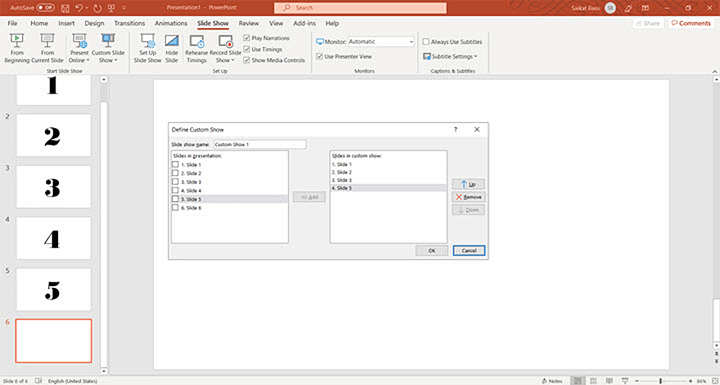Move the slide Up in custom show
This screenshot has width=720, height=385.
468,184
